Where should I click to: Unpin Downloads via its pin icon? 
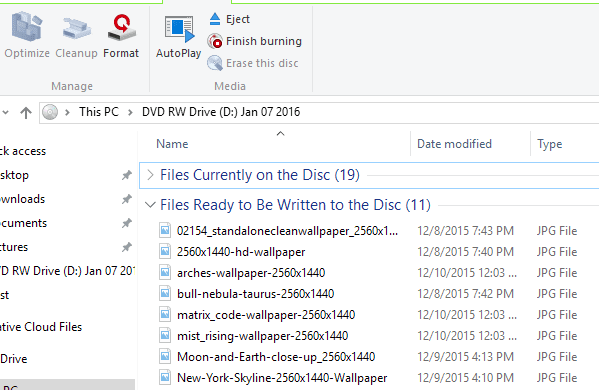tap(126, 199)
